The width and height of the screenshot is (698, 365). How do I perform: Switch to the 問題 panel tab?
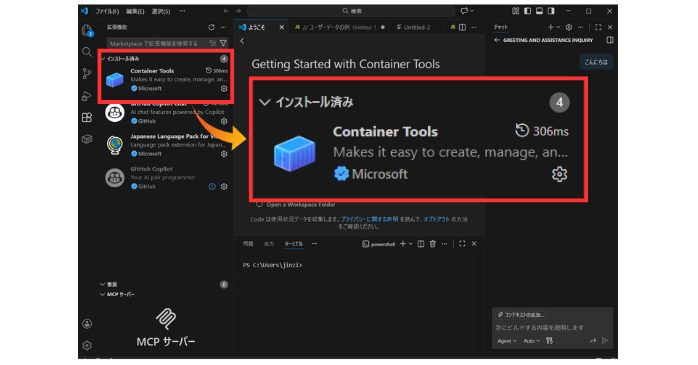pyautogui.click(x=248, y=244)
